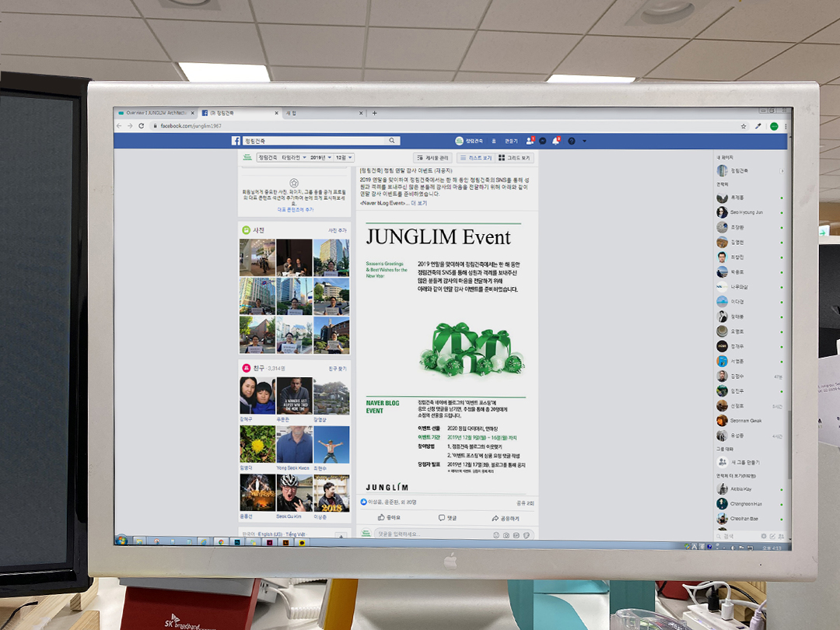Open chat settings gear icon

click(764, 536)
